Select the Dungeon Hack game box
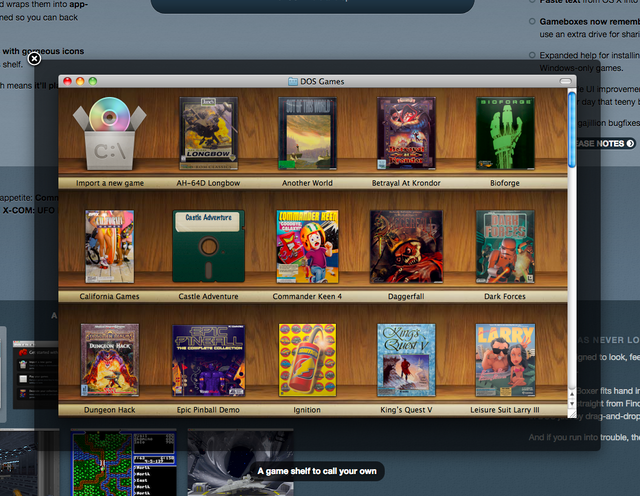This screenshot has height=496, width=640. pyautogui.click(x=109, y=360)
